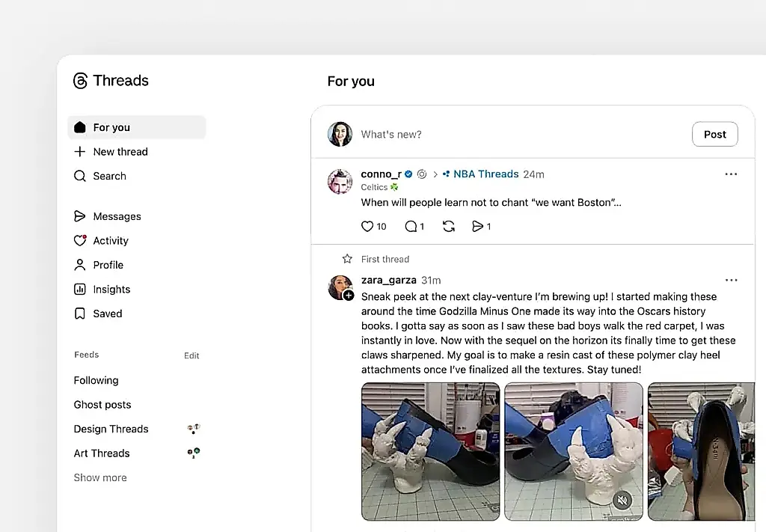This screenshot has height=532, width=766.
Task: Click the Threads badge icon next to conno_r
Action: (x=422, y=174)
